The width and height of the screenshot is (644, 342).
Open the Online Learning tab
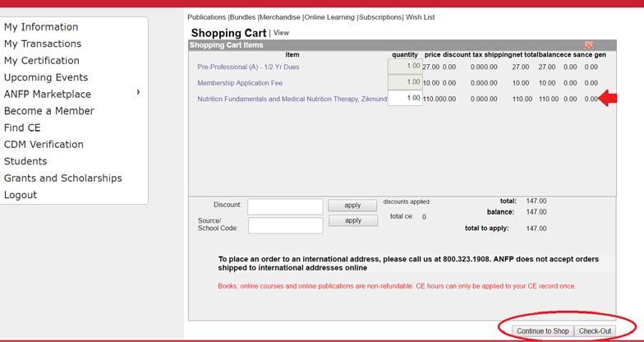(329, 17)
